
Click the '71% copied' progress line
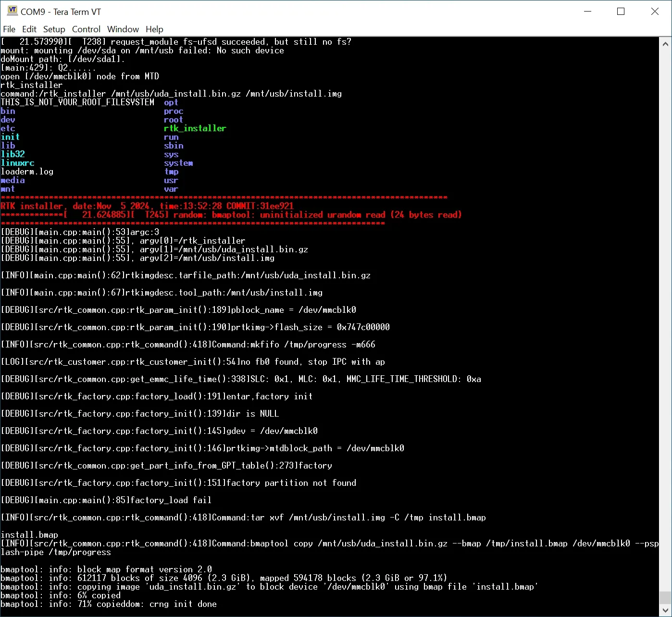pyautogui.click(x=109, y=604)
